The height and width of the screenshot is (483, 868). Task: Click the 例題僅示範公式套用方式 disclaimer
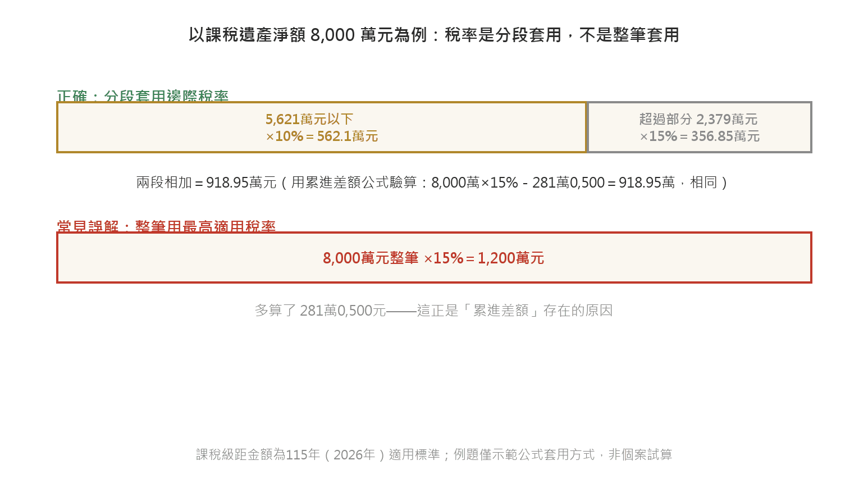pos(524,454)
